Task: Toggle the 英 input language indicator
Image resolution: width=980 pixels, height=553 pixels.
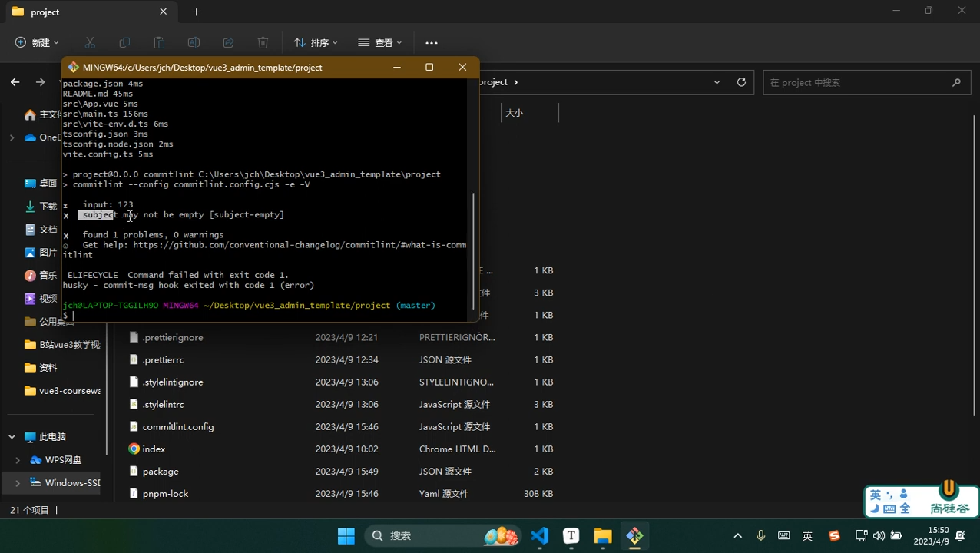Action: pos(807,536)
